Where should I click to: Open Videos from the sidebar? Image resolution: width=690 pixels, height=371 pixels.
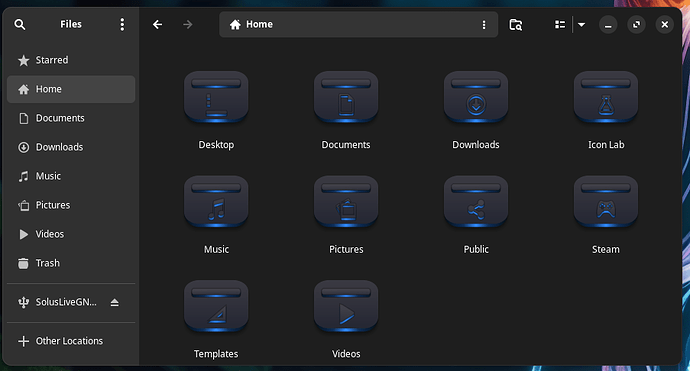point(71,235)
